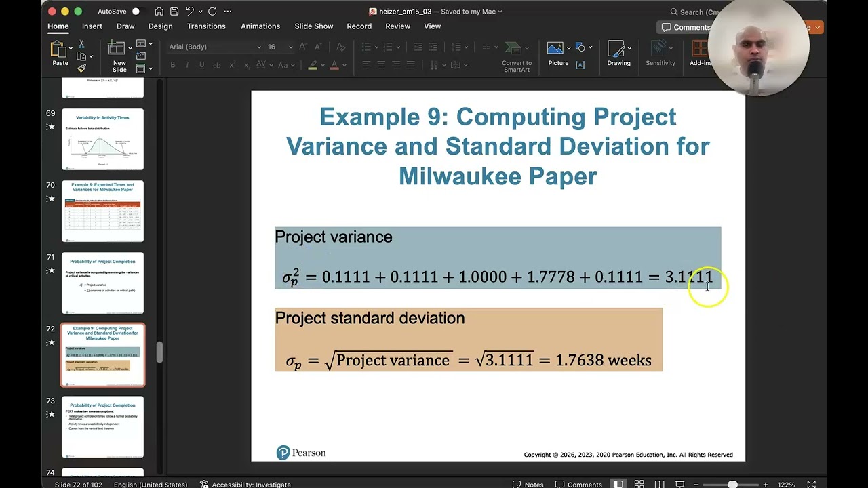Open the Design tab
Screen dimensions: 868x488
[x=160, y=26]
